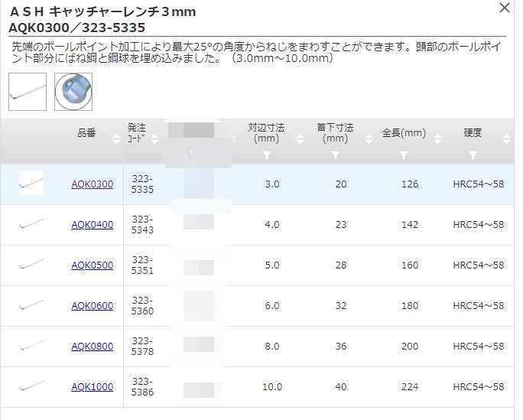Close the product detail popup
The image size is (523, 420).
504,8
